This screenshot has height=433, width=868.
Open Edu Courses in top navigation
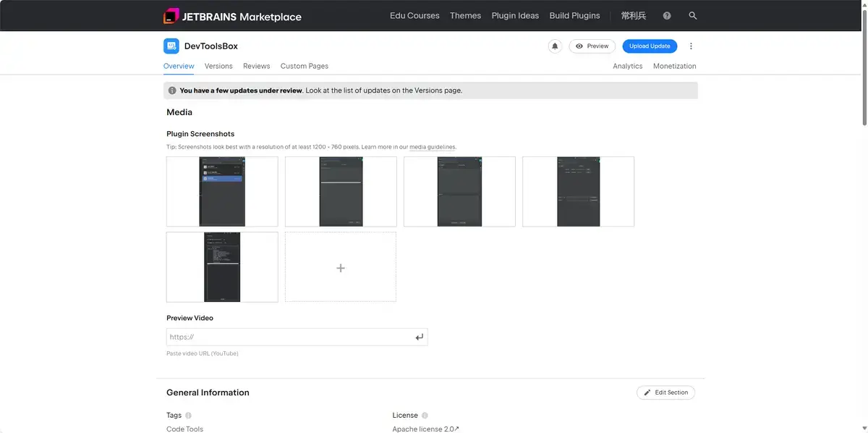click(414, 16)
